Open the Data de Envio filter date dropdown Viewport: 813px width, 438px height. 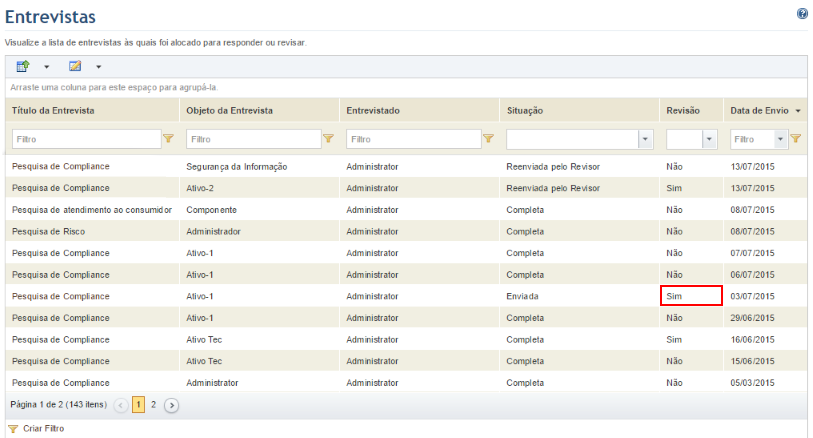click(x=780, y=139)
